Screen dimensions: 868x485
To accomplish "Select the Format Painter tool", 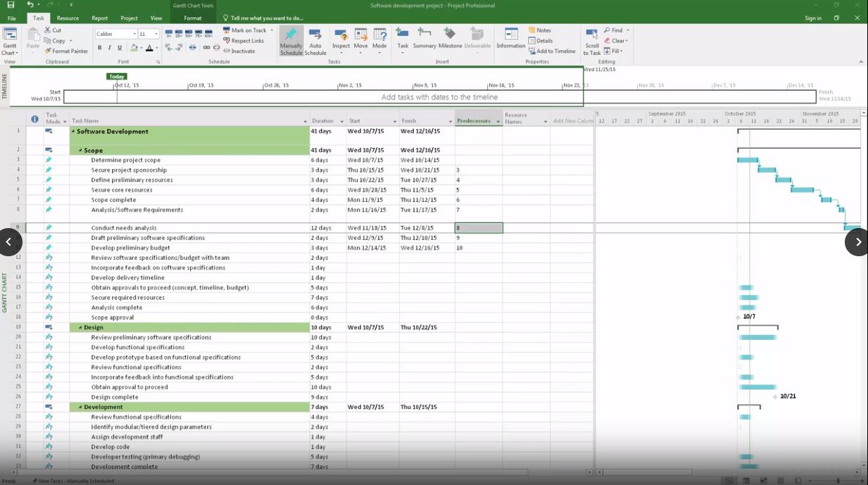I will point(66,51).
